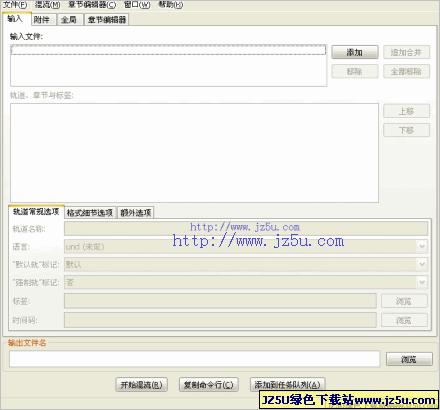Open the 窗口(W) menu

137,5
